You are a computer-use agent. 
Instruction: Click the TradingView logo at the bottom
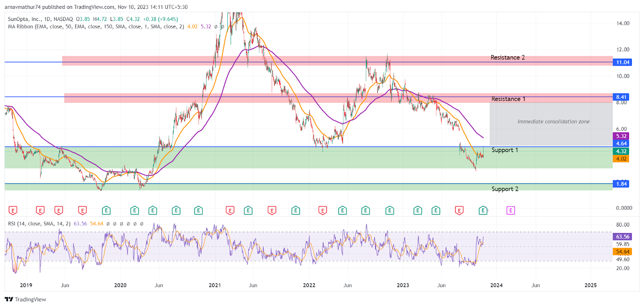click(25, 299)
